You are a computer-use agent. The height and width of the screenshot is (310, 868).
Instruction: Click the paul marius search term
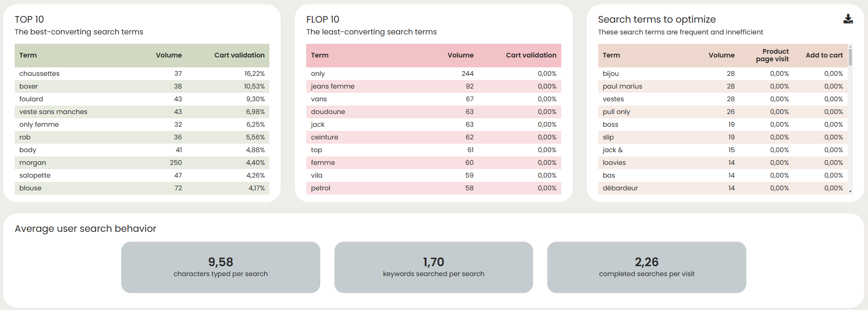point(622,86)
